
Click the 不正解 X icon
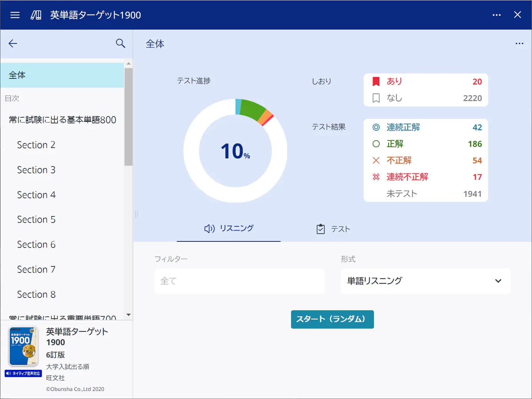[376, 160]
